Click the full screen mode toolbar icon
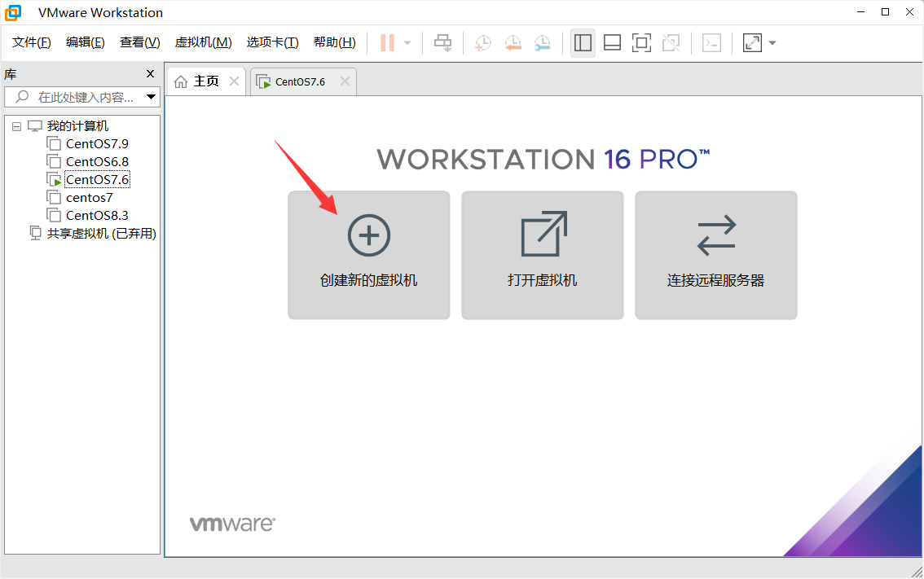 click(641, 42)
